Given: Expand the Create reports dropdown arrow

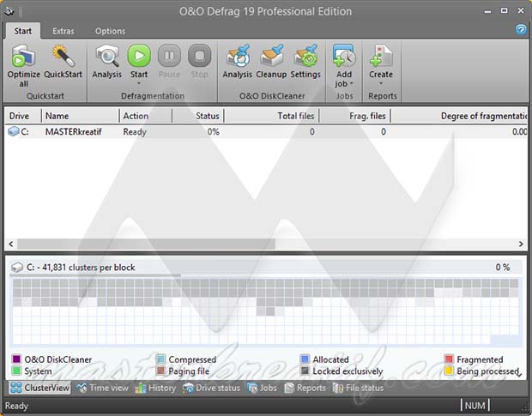Looking at the screenshot, I should (x=381, y=83).
